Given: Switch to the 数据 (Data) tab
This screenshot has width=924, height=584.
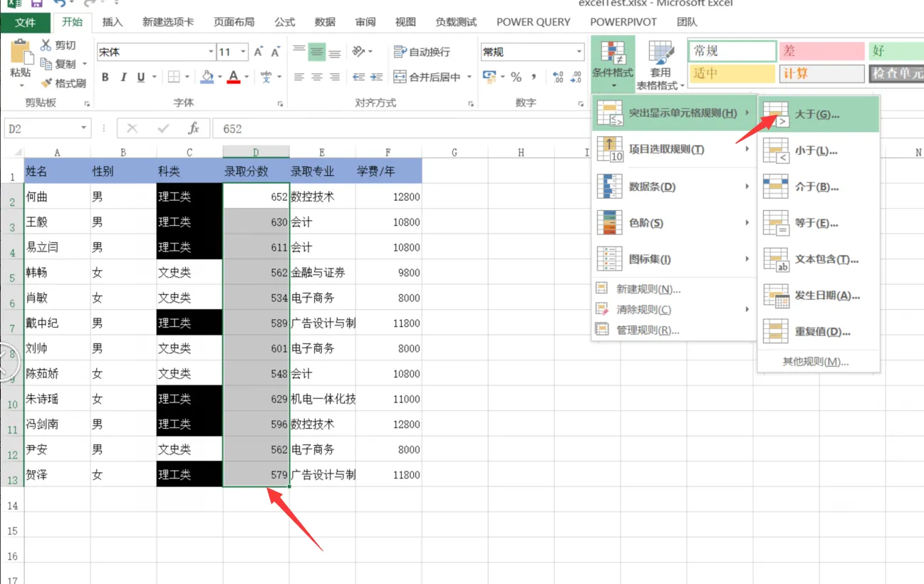Looking at the screenshot, I should point(325,22).
